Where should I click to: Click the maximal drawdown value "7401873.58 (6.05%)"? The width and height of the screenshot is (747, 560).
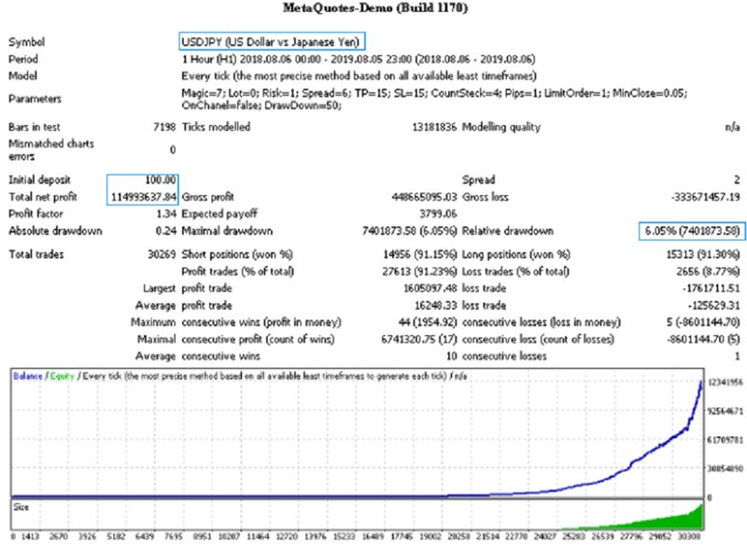pos(409,231)
